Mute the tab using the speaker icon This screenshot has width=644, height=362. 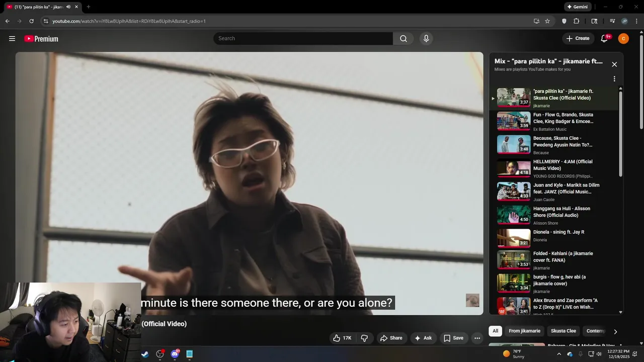coord(68,7)
